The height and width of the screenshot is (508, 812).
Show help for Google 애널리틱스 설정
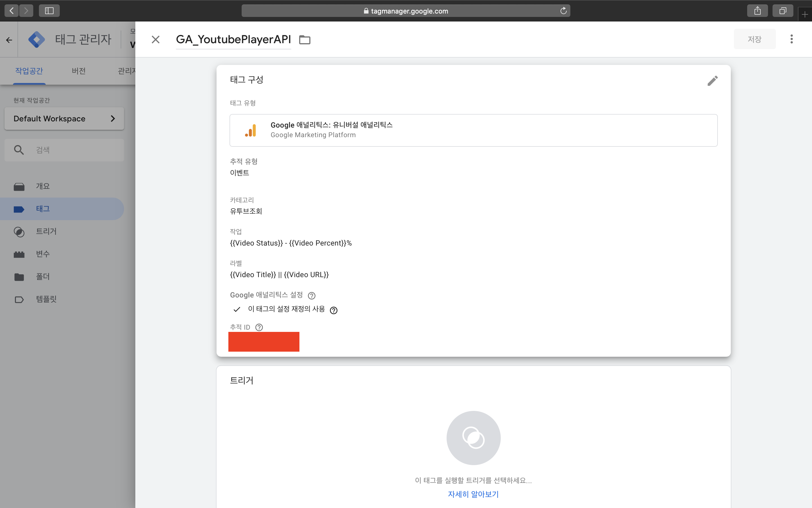point(311,296)
